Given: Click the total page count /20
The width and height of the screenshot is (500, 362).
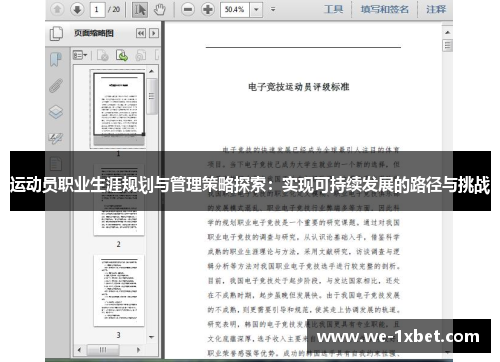Looking at the screenshot, I should click(114, 9).
